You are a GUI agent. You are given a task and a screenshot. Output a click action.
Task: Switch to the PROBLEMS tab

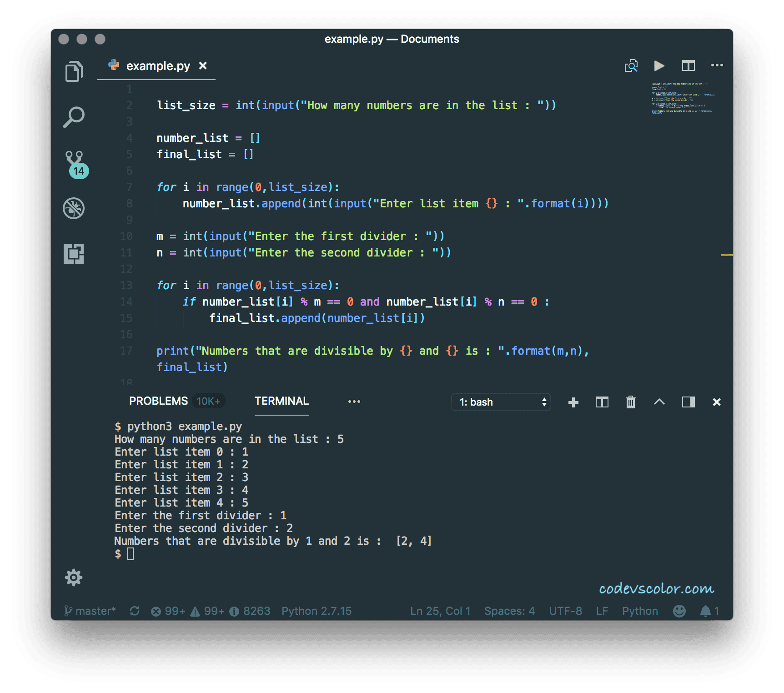point(158,401)
